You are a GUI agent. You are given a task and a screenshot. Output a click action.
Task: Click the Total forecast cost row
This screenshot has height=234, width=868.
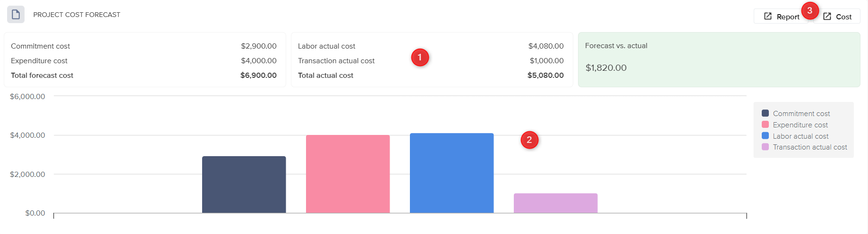click(x=144, y=75)
